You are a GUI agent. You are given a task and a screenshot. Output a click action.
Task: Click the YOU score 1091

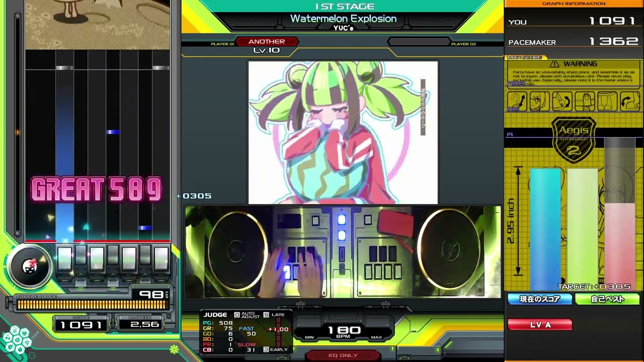pyautogui.click(x=613, y=21)
